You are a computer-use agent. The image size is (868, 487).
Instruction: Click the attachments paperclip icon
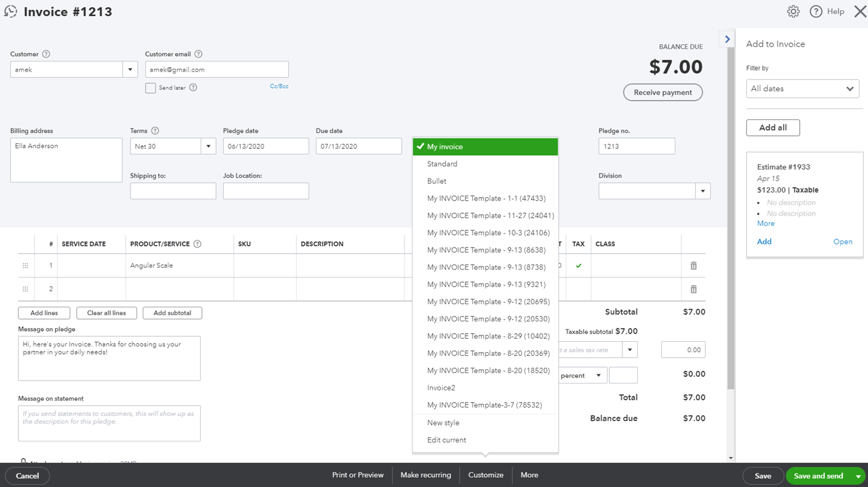click(22, 462)
